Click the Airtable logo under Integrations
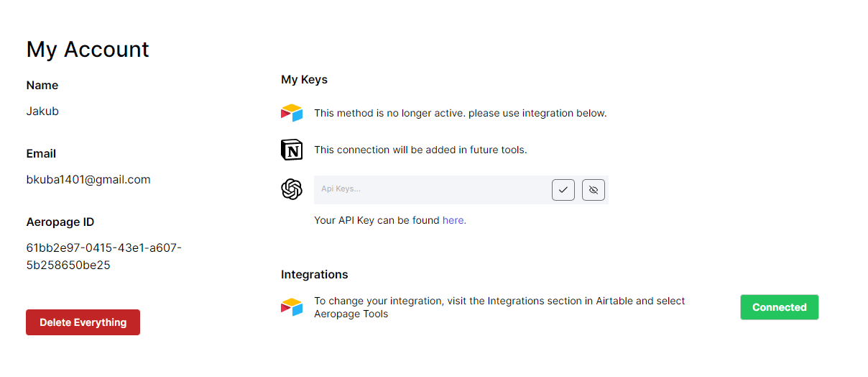The height and width of the screenshot is (377, 868). (292, 307)
